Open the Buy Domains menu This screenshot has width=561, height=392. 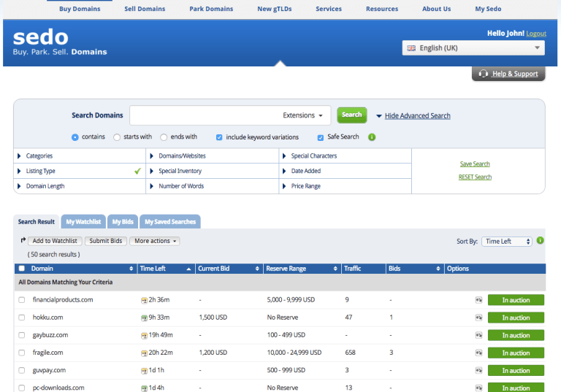pos(80,9)
